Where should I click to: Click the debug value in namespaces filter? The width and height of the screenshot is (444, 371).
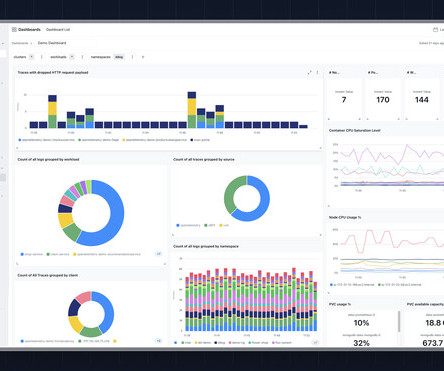pos(119,57)
